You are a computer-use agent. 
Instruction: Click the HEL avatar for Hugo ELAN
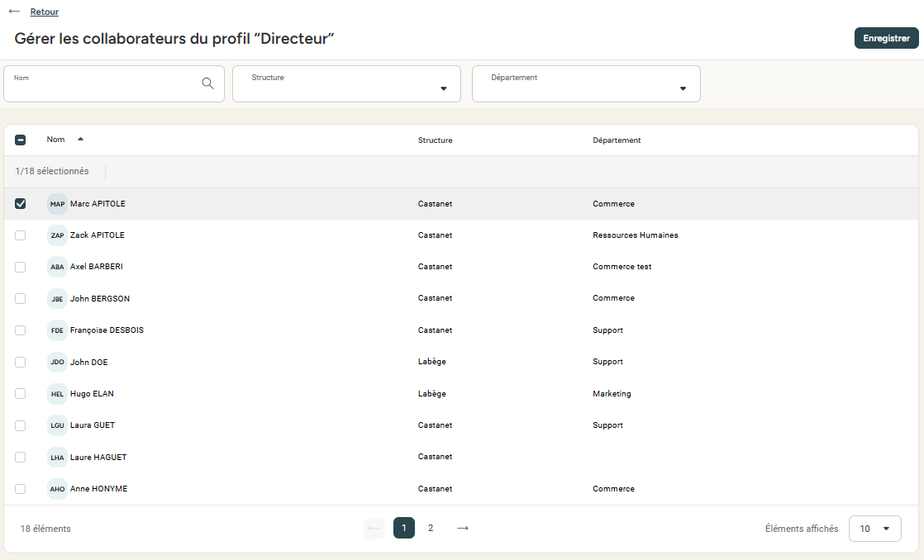(57, 394)
